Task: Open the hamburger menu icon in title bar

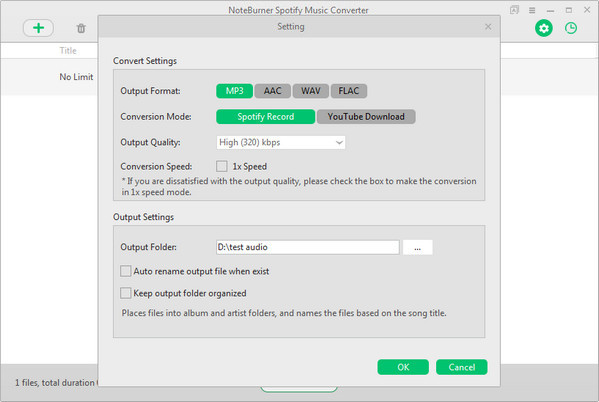Action: pos(532,10)
